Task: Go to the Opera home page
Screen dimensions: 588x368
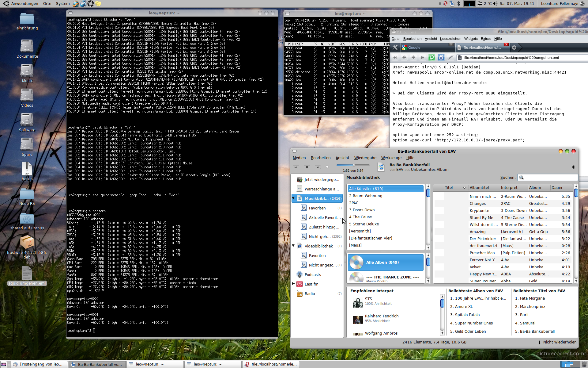Action: [x=441, y=57]
